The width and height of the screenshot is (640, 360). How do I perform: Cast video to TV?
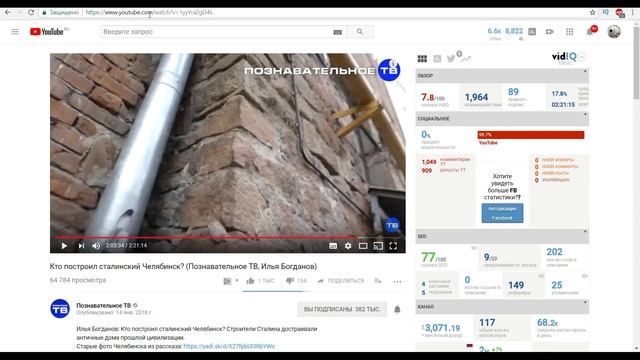tap(378, 246)
